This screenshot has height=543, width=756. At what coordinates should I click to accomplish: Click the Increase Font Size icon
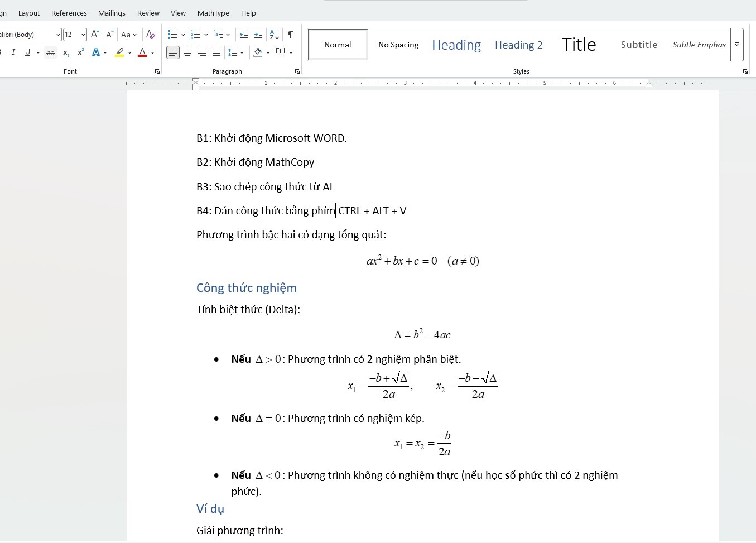point(95,35)
